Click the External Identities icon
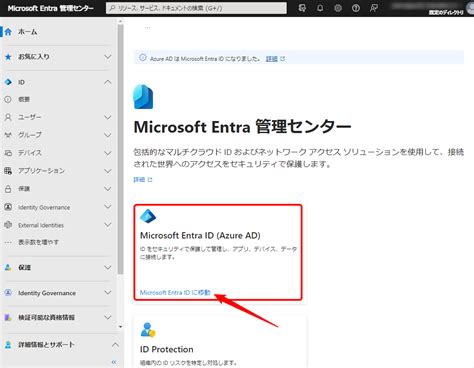This screenshot has height=368, width=474. tap(8, 225)
